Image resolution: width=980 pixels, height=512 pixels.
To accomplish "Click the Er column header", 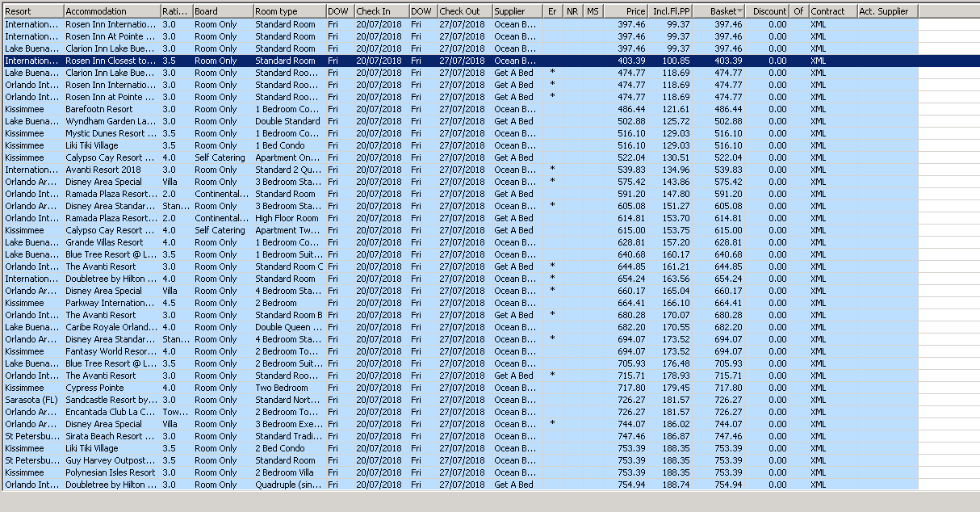I will point(553,11).
